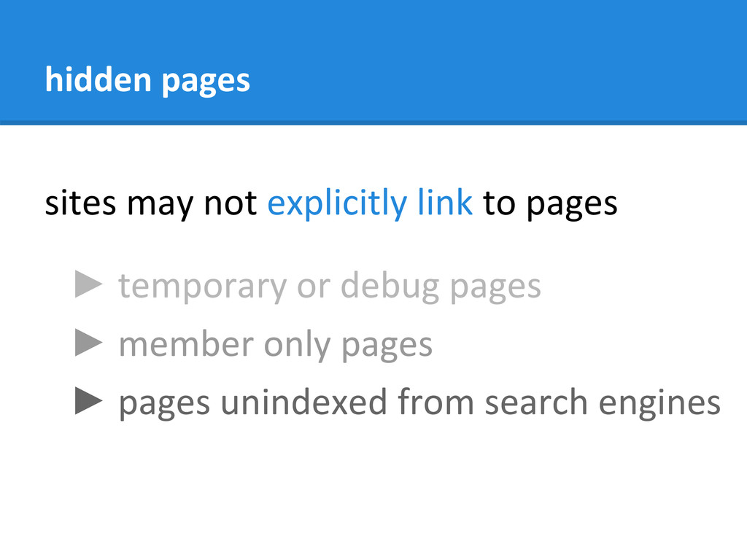
Task: Click the 'hidden pages' slide title
Action: [x=147, y=80]
